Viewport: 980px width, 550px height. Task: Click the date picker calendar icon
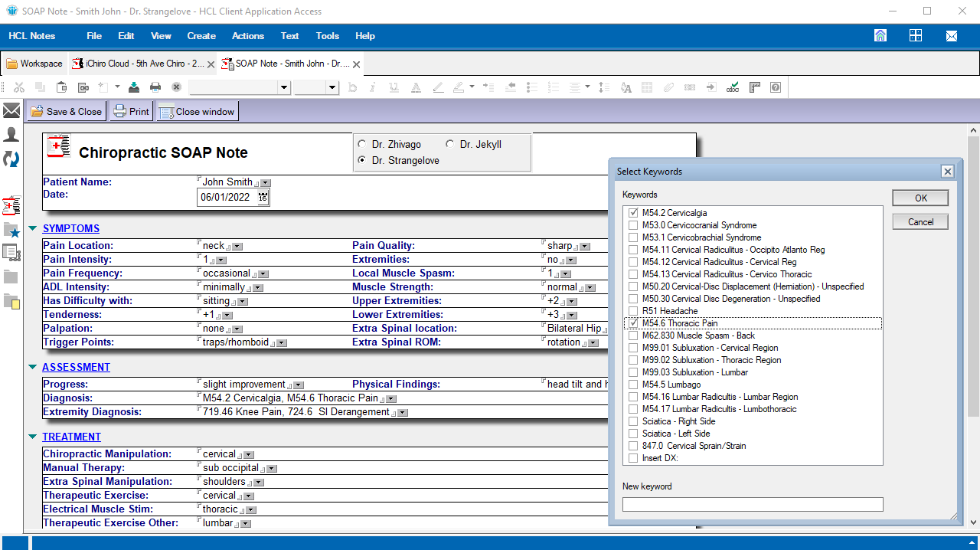click(x=263, y=198)
